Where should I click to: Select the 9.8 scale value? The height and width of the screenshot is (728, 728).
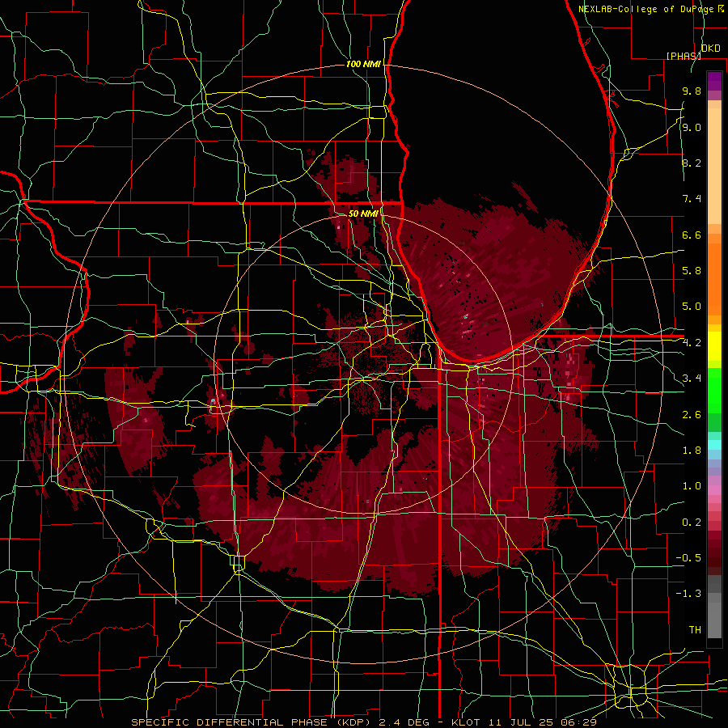[x=692, y=91]
